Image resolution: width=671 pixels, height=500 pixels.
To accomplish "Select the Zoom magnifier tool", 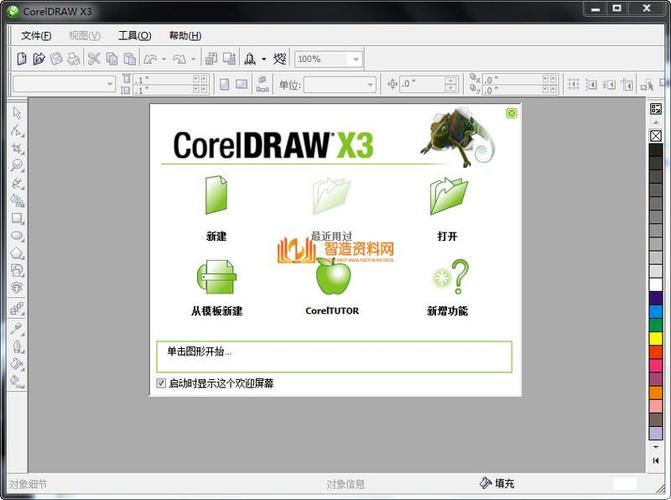I will 17,165.
